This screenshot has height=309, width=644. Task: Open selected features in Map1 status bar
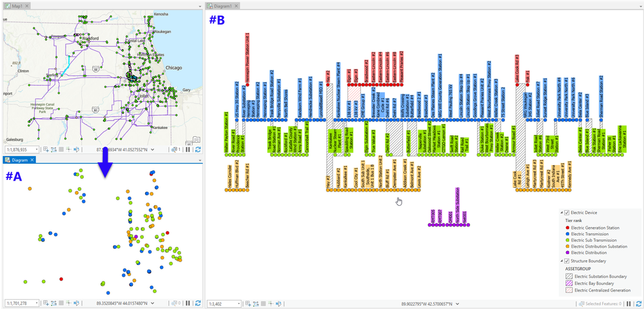tap(175, 150)
